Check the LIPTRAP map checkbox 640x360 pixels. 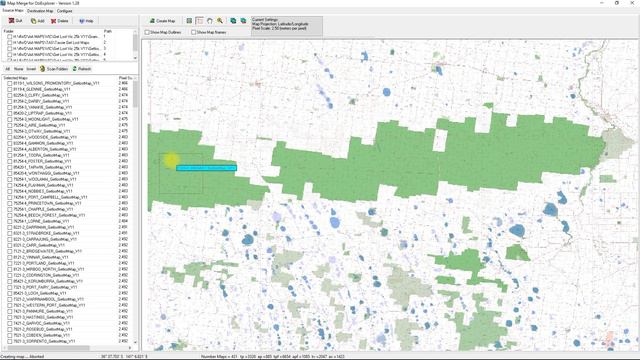pos(9,113)
